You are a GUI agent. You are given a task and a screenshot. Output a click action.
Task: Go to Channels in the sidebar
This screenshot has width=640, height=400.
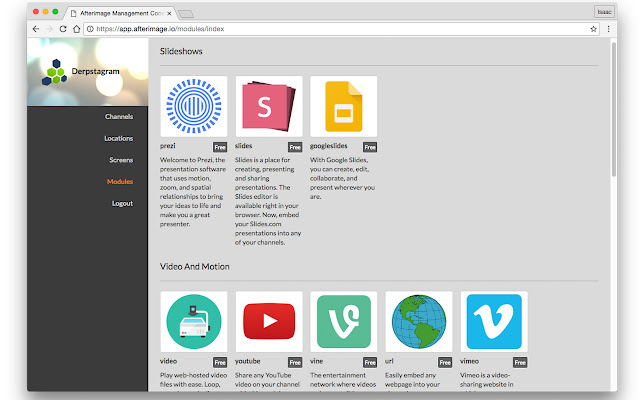click(119, 117)
